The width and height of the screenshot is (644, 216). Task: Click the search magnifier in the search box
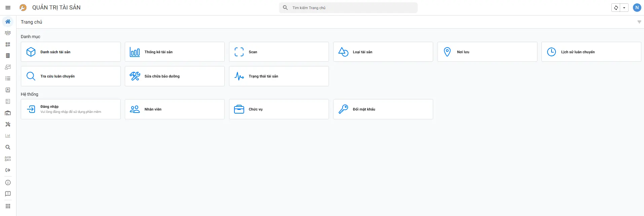coord(285,7)
